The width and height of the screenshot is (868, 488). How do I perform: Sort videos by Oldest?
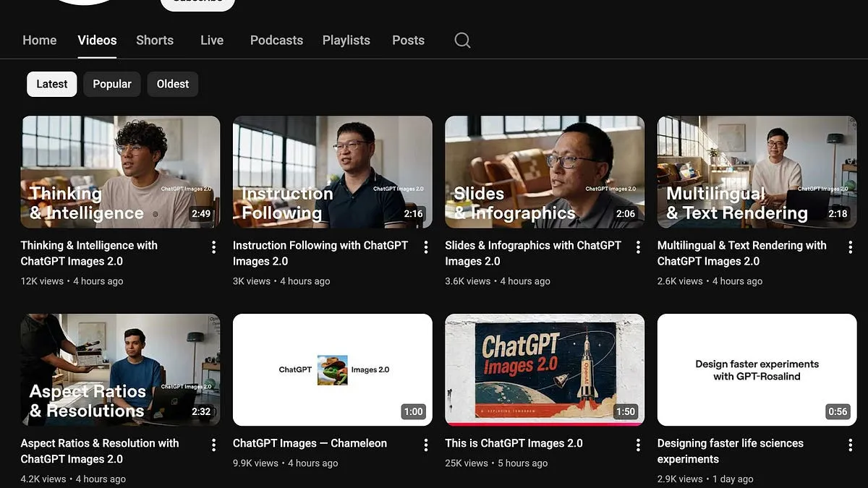tap(173, 84)
